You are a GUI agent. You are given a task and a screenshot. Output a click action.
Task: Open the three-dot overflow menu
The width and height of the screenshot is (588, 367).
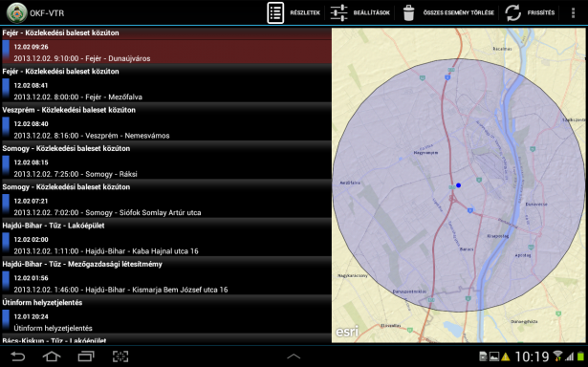[x=573, y=12]
